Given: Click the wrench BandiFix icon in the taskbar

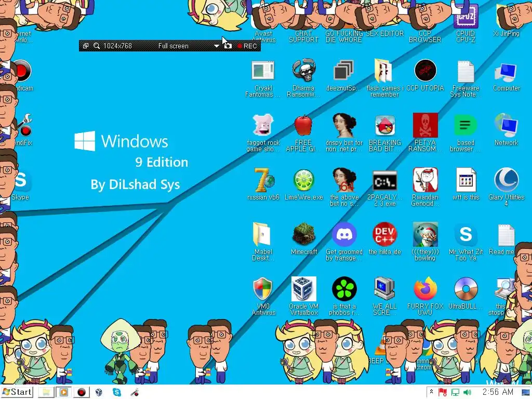Looking at the screenshot, I should [x=135, y=392].
